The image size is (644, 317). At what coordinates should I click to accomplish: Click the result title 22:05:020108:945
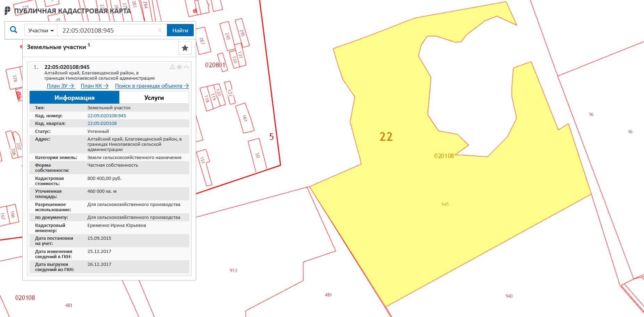point(67,67)
